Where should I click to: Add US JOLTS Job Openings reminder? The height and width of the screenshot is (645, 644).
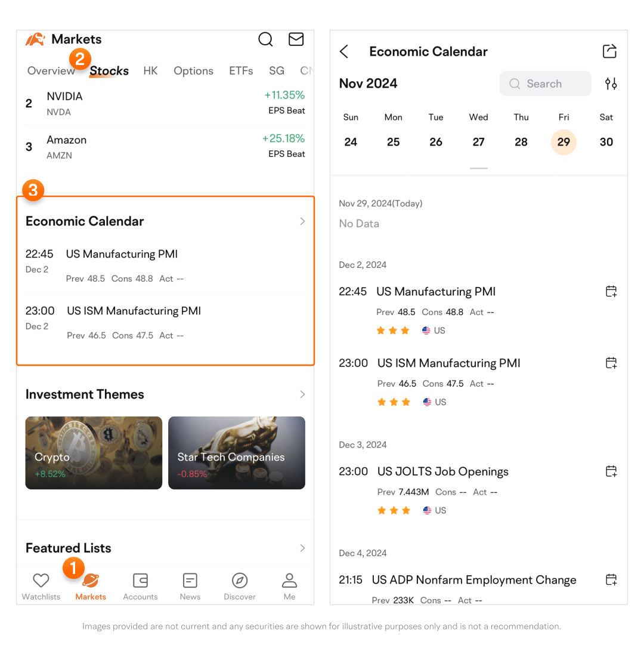coord(611,471)
